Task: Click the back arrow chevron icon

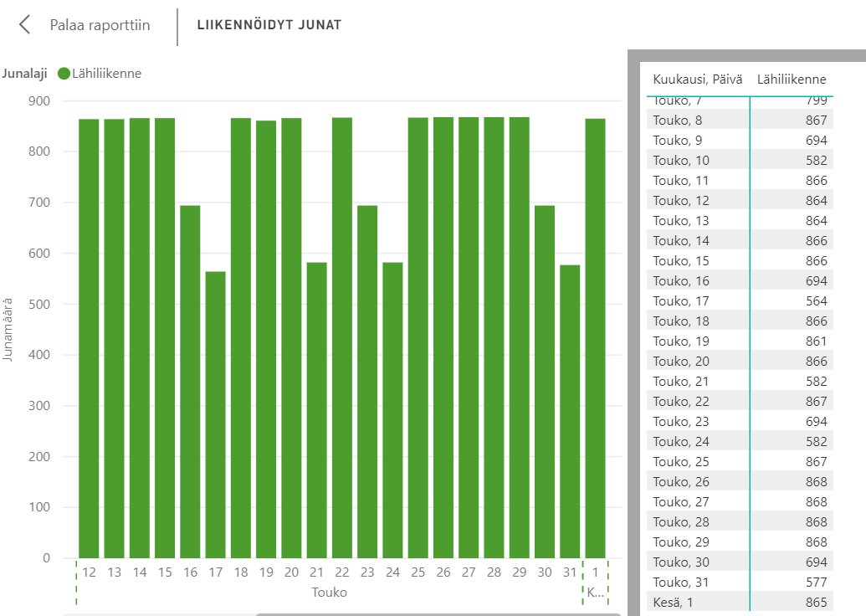Action: click(x=25, y=24)
